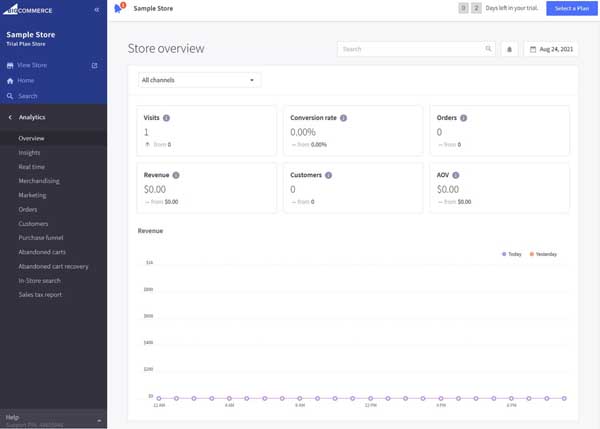Open Purchase funnel report

(41, 238)
